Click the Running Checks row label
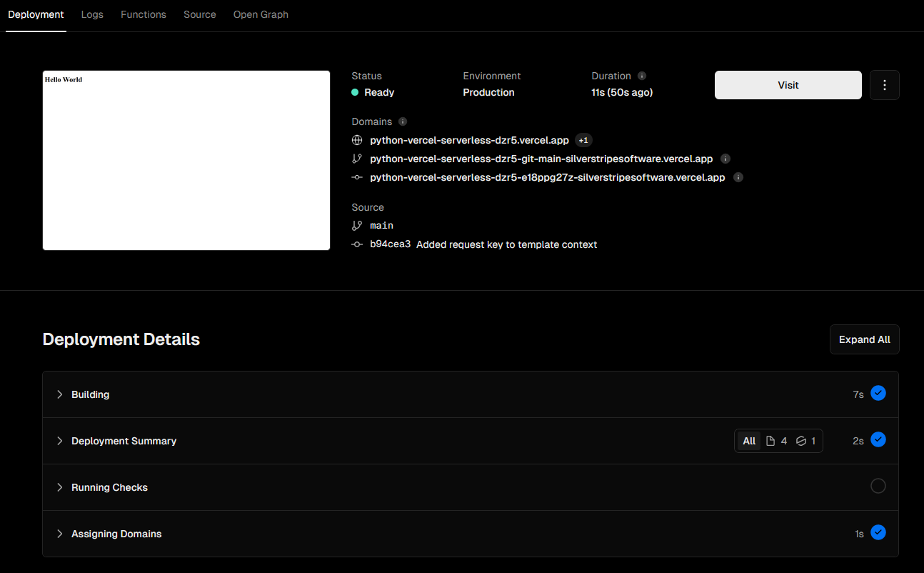The image size is (924, 573). (x=110, y=487)
